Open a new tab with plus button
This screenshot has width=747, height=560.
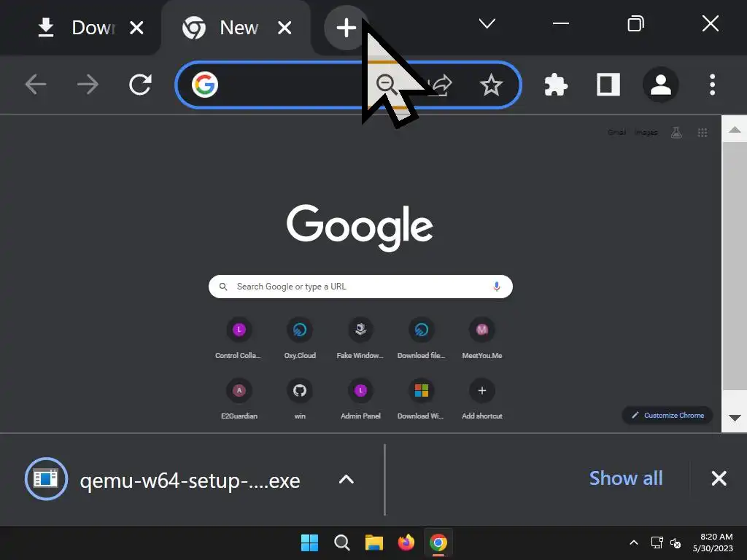point(346,28)
